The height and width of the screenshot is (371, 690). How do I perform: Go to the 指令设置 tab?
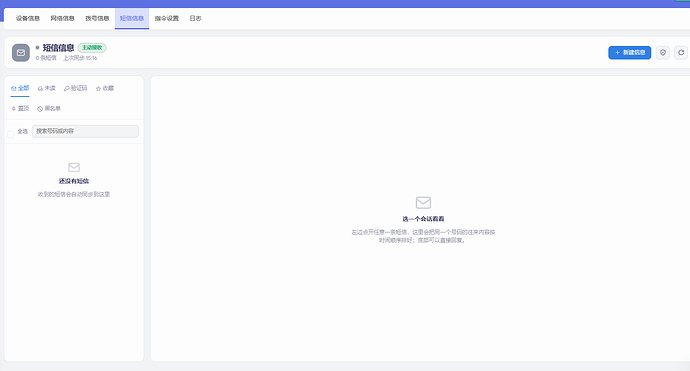(167, 18)
